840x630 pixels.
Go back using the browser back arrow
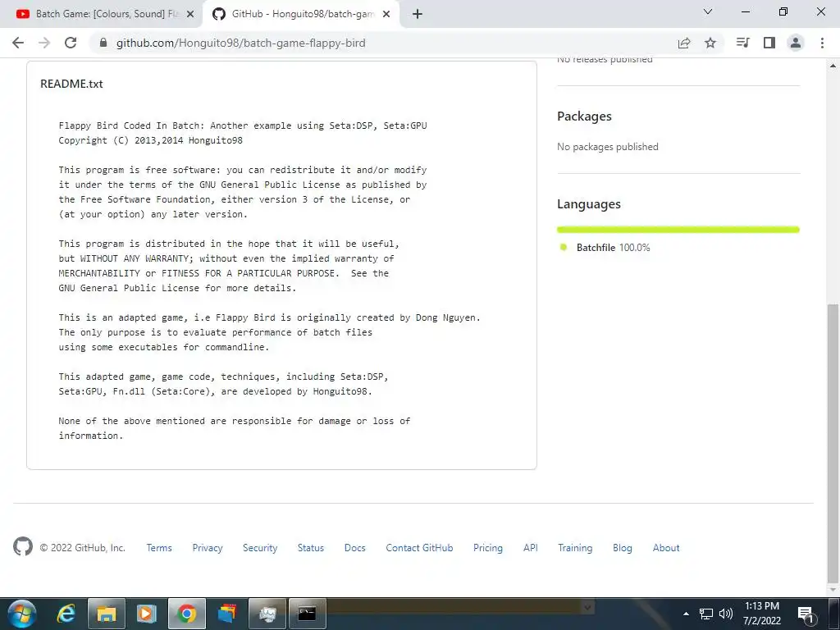pyautogui.click(x=18, y=43)
